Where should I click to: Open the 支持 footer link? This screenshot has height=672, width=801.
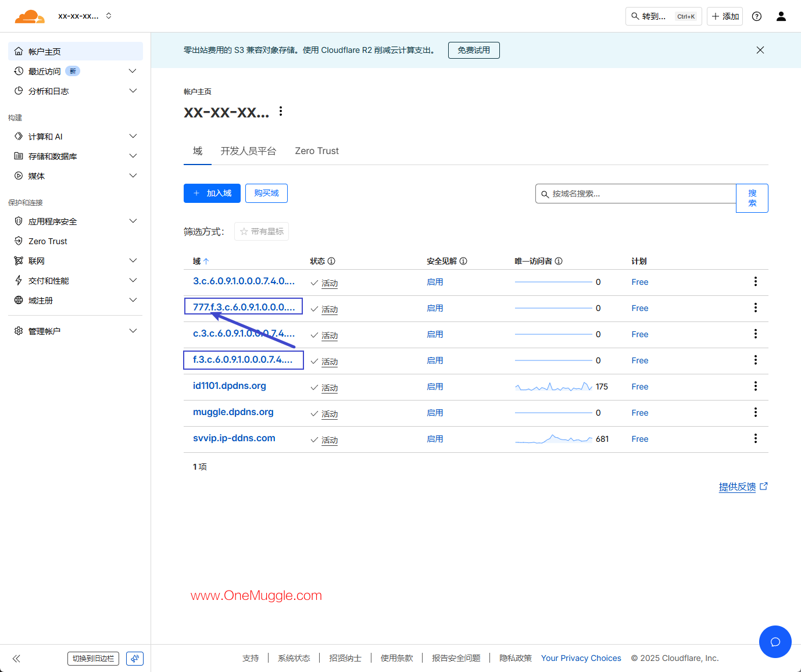(251, 658)
